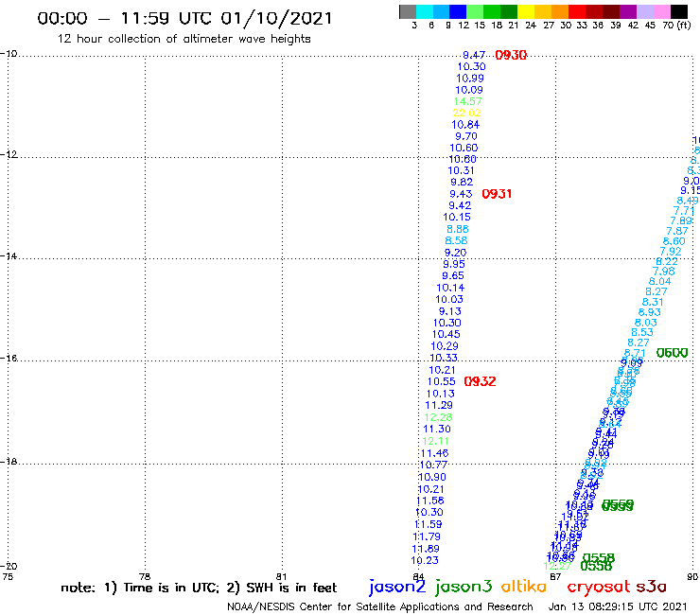The image size is (700, 615).
Task: Click the chart title date 01/10/2021
Action: click(x=276, y=18)
